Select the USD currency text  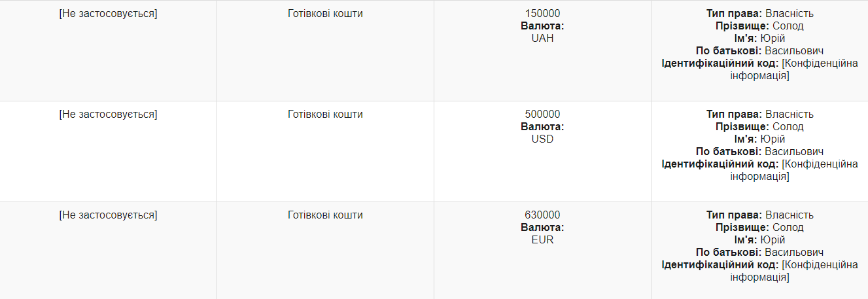tap(542, 139)
